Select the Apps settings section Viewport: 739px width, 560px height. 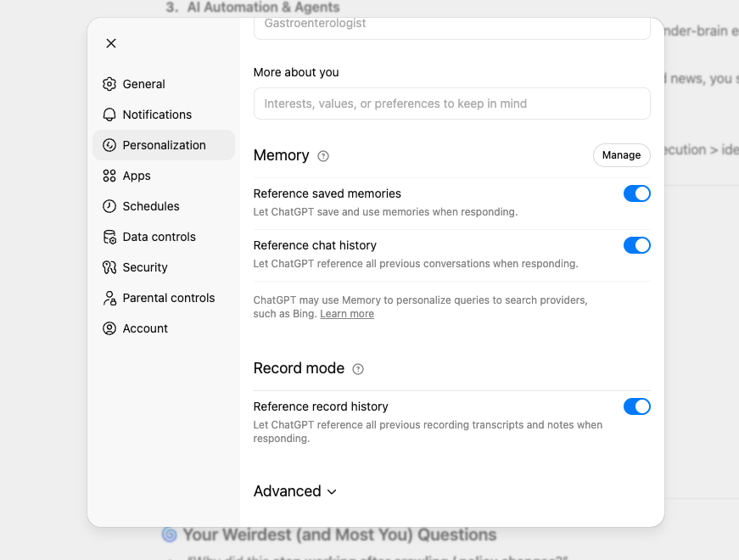pyautogui.click(x=164, y=176)
